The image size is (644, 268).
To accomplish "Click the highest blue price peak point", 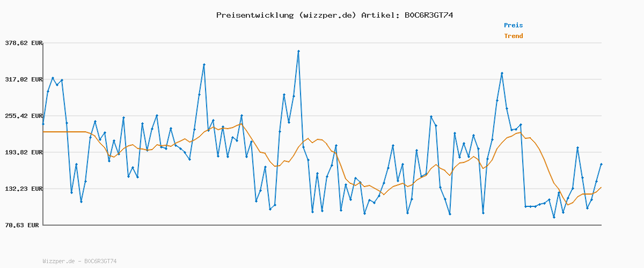I will tap(298, 51).
